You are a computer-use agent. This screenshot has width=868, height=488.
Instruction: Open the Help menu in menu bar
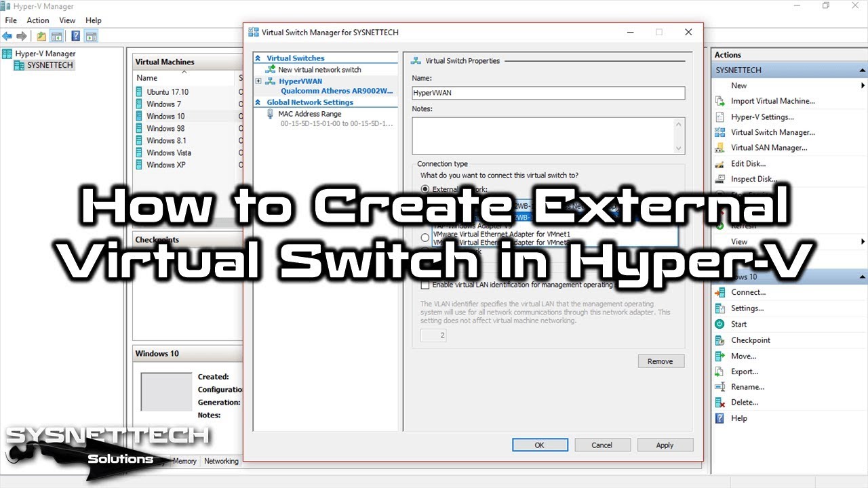94,20
